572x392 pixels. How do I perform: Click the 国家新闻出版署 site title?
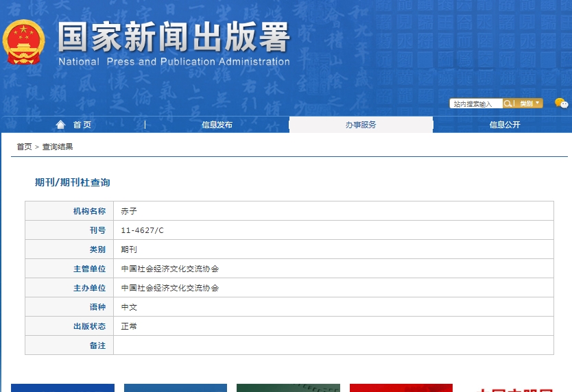174,38
